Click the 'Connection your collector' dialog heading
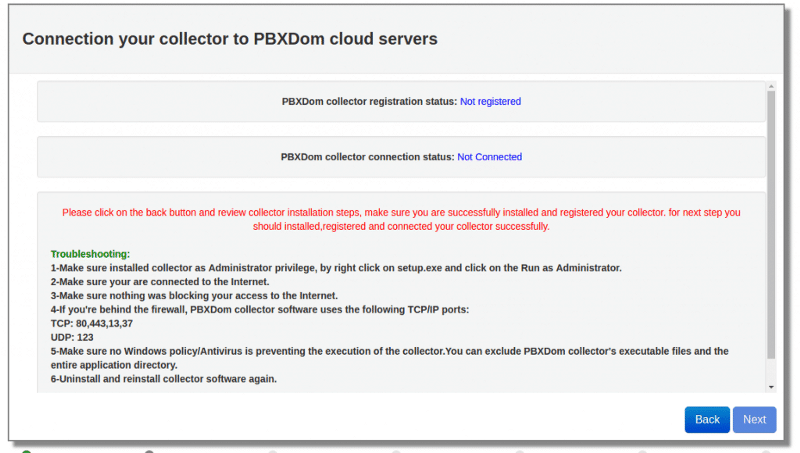This screenshot has height=453, width=800. [230, 39]
